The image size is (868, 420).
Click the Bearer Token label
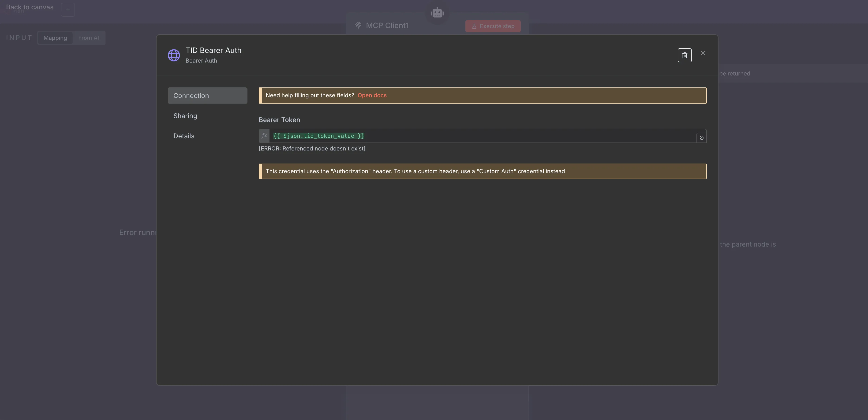(279, 120)
